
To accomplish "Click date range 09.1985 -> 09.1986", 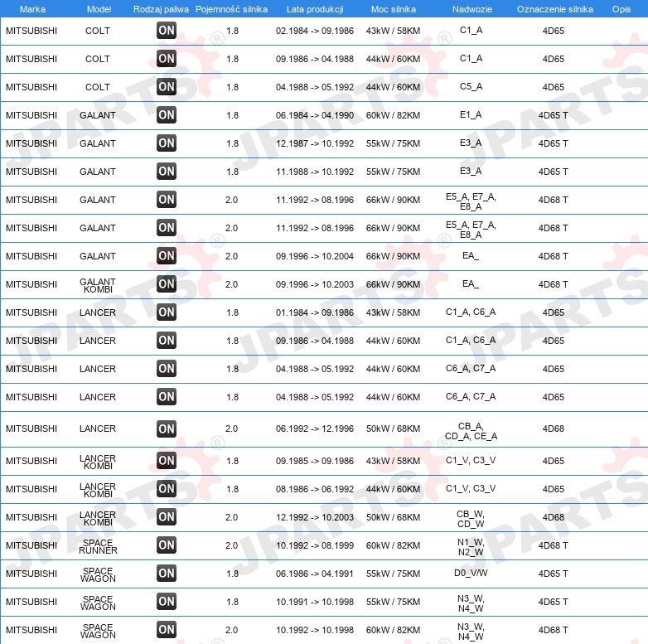I will point(315,461).
